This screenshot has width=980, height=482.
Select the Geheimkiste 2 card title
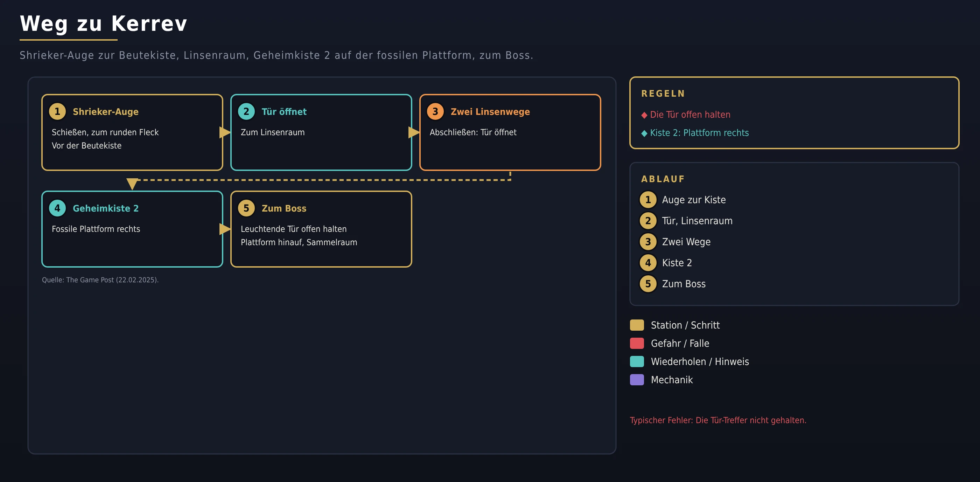point(106,208)
